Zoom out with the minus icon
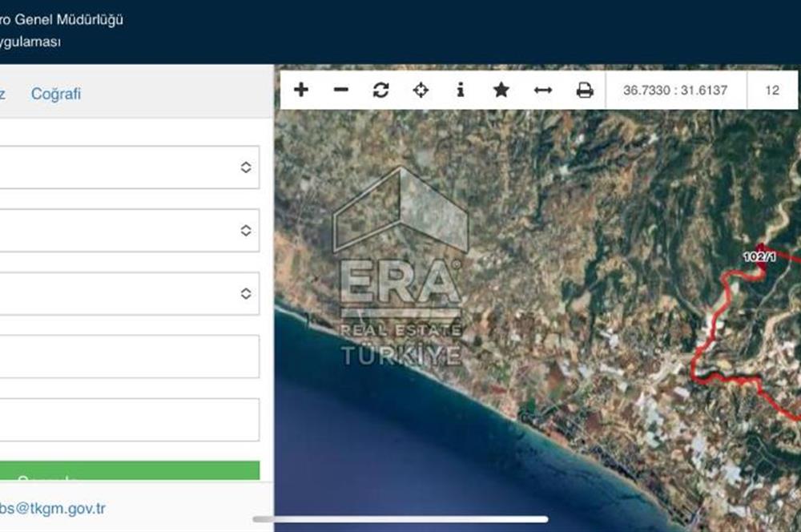The image size is (801, 532). (340, 90)
